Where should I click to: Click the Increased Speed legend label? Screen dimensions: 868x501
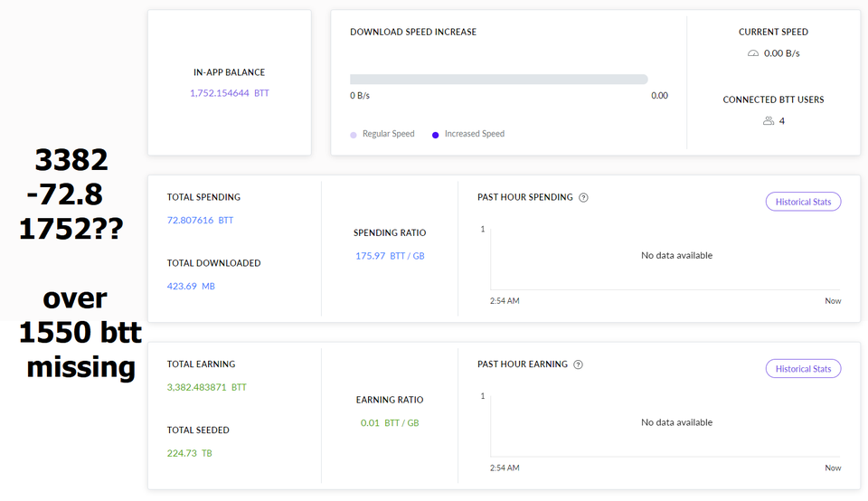pos(475,134)
